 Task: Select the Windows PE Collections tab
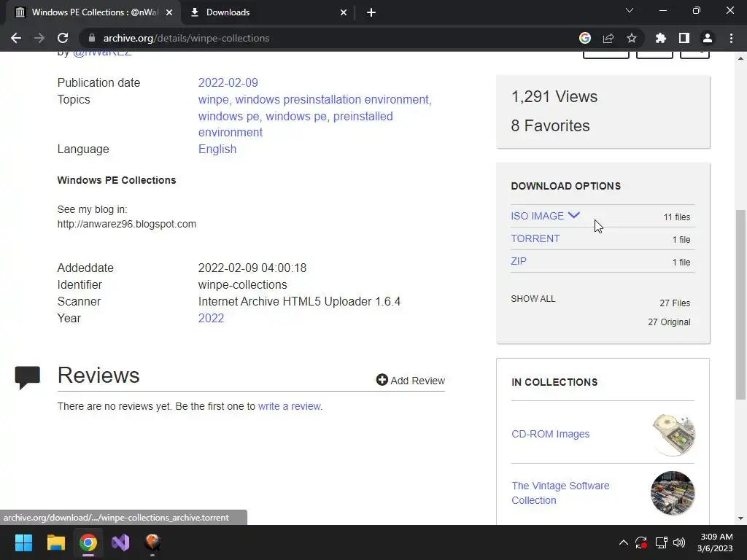coord(93,12)
